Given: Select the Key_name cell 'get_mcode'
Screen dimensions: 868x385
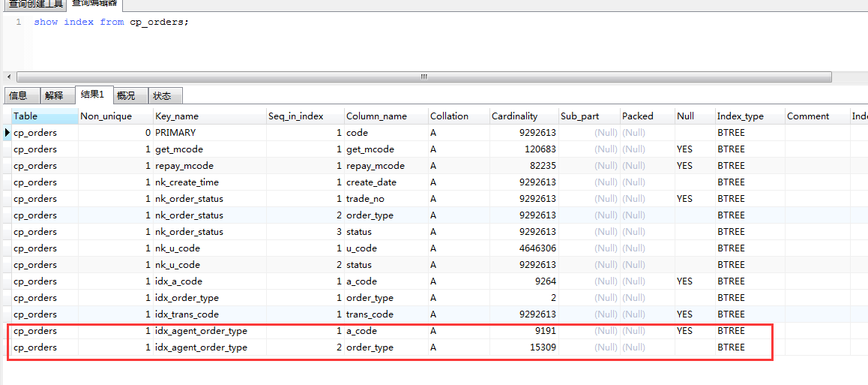Looking at the screenshot, I should click(210, 149).
